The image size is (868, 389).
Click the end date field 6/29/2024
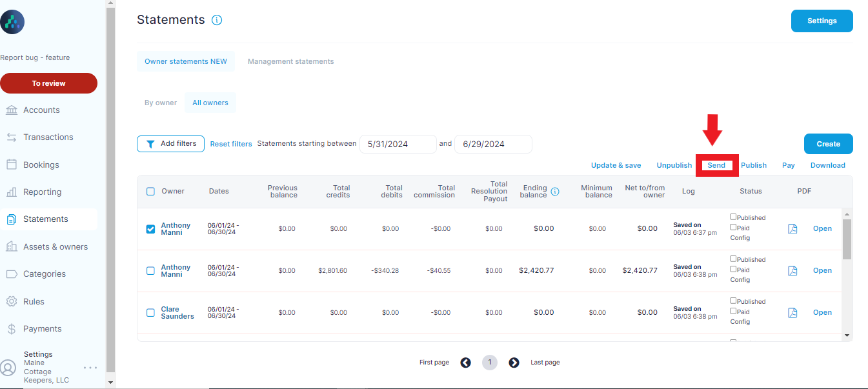[x=494, y=145]
